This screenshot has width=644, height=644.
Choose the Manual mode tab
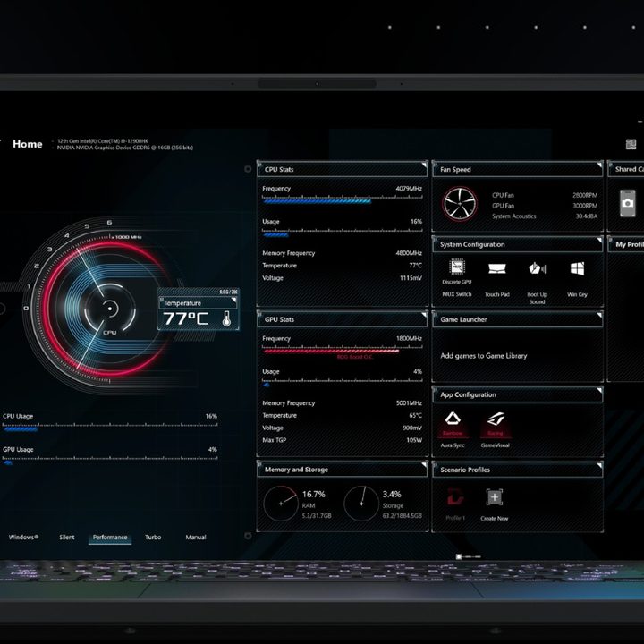pos(196,538)
